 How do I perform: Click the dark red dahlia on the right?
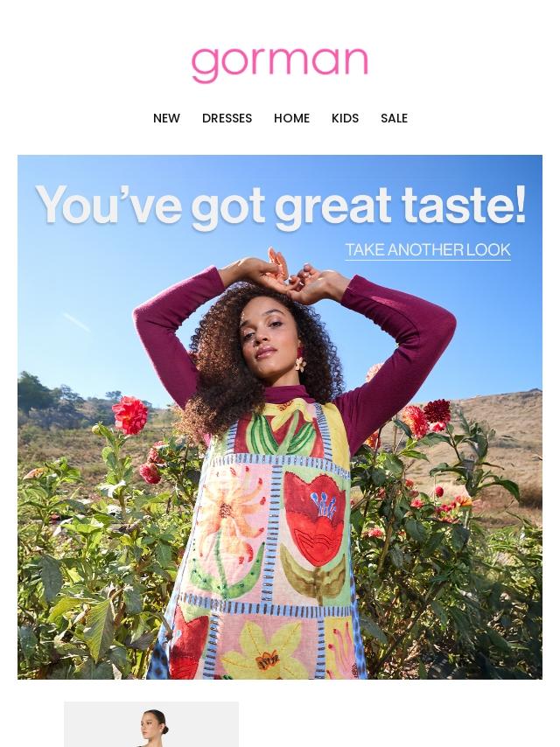pos(437,411)
